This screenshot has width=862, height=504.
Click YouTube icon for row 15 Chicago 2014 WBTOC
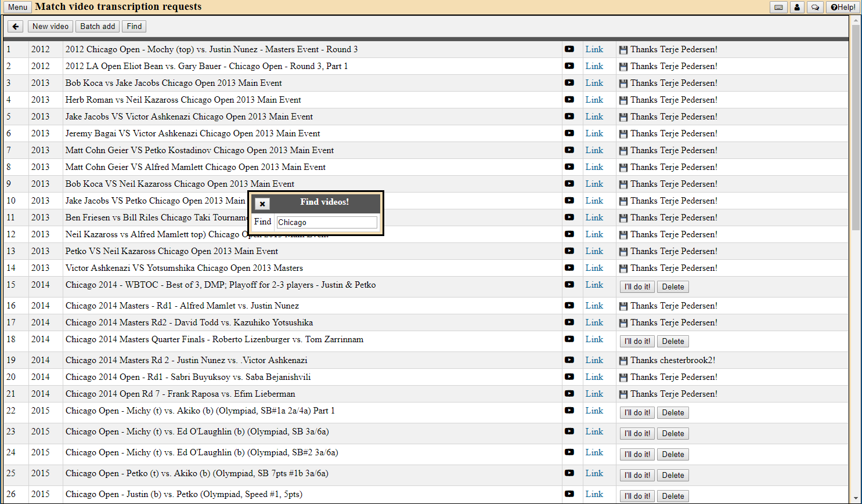tap(569, 285)
